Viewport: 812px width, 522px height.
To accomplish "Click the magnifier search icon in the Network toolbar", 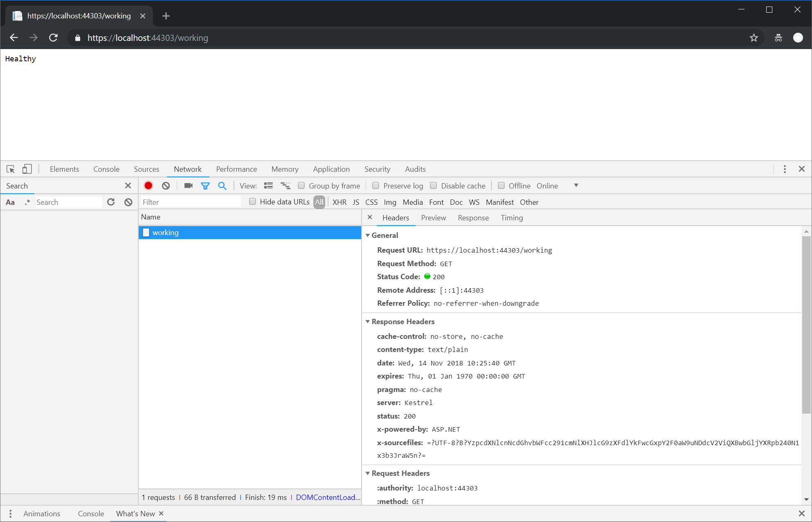I will [x=222, y=186].
